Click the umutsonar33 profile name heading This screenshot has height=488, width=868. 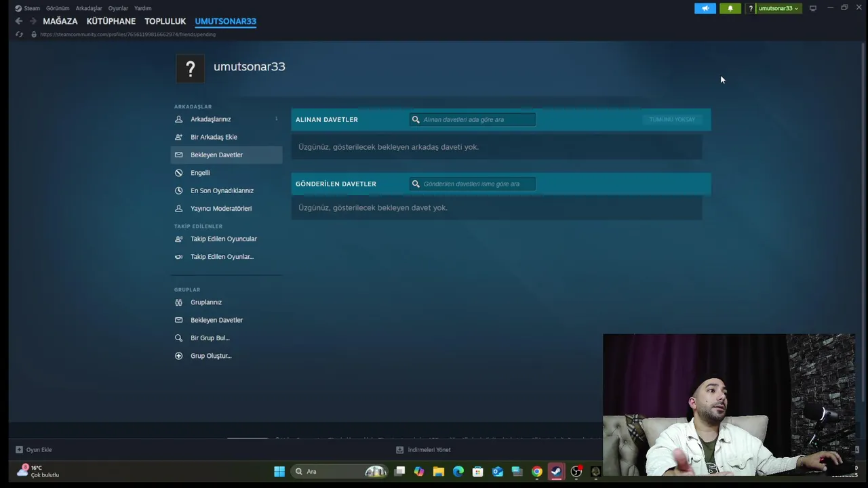coord(250,66)
